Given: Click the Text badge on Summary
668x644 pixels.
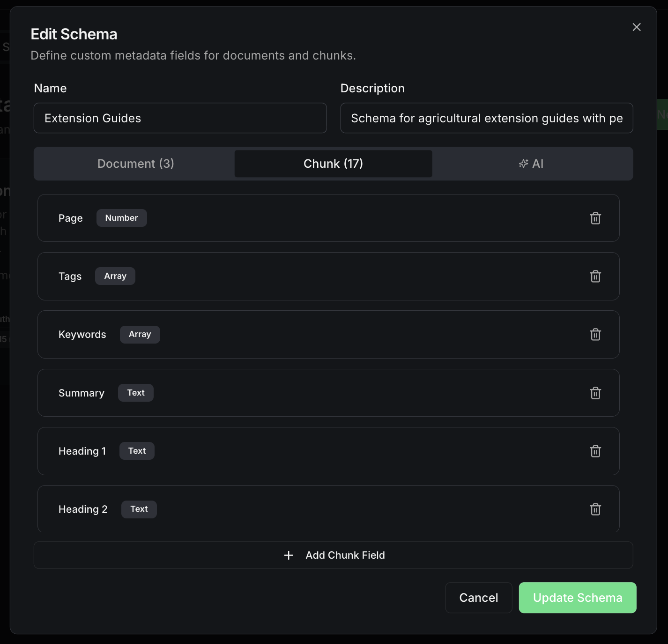Looking at the screenshot, I should pyautogui.click(x=135, y=393).
